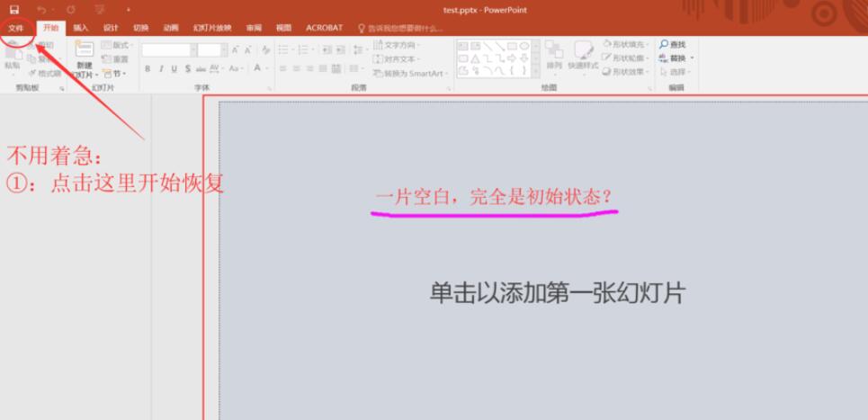Click the Redo icon

71,10
